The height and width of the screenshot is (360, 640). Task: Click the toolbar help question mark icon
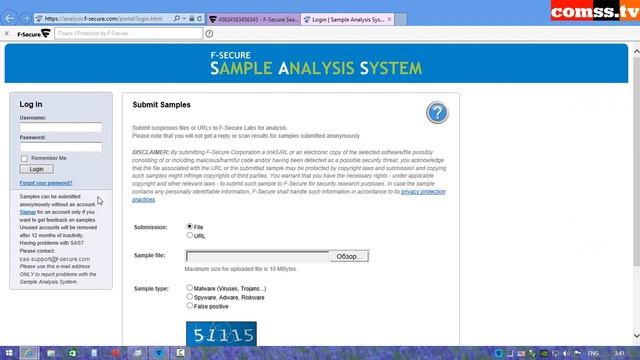[209, 34]
